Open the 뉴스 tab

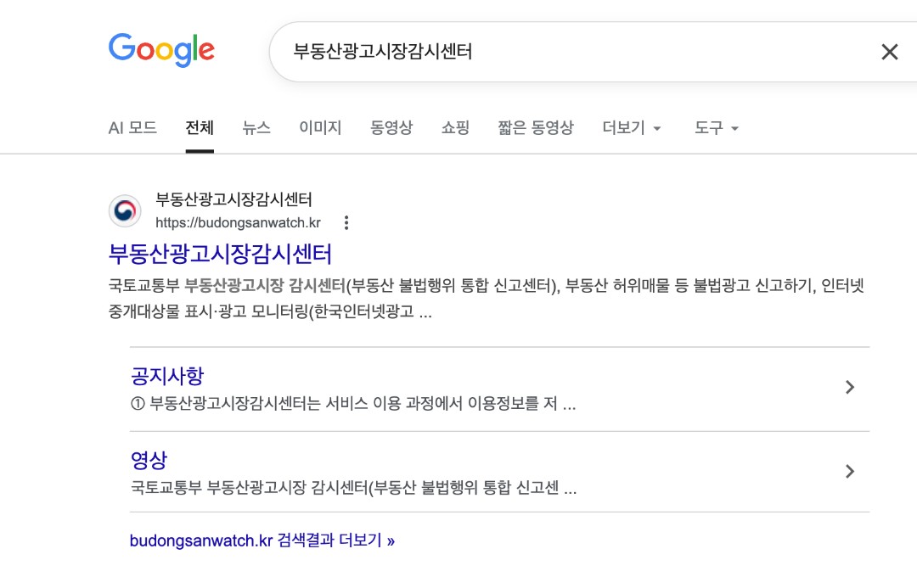pyautogui.click(x=256, y=127)
